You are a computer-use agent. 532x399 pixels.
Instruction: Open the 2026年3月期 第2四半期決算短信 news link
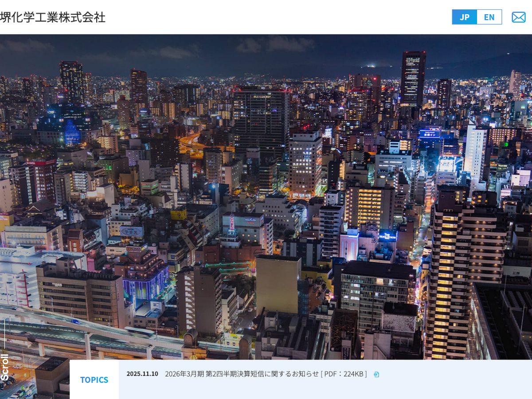242,374
